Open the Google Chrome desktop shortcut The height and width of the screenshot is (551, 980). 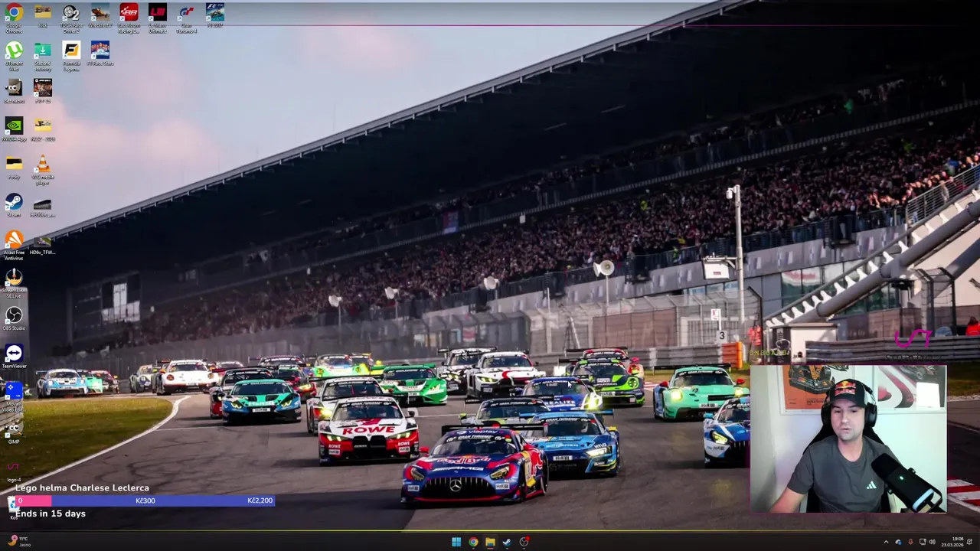point(14,18)
